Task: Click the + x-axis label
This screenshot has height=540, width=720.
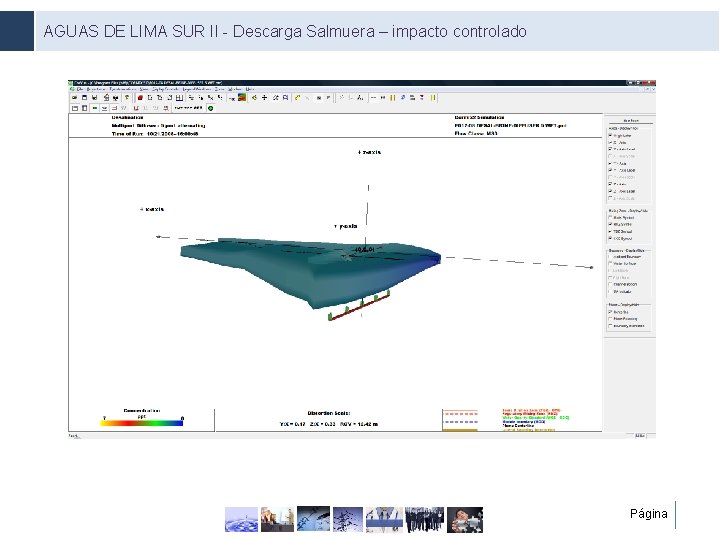Action: [152, 209]
